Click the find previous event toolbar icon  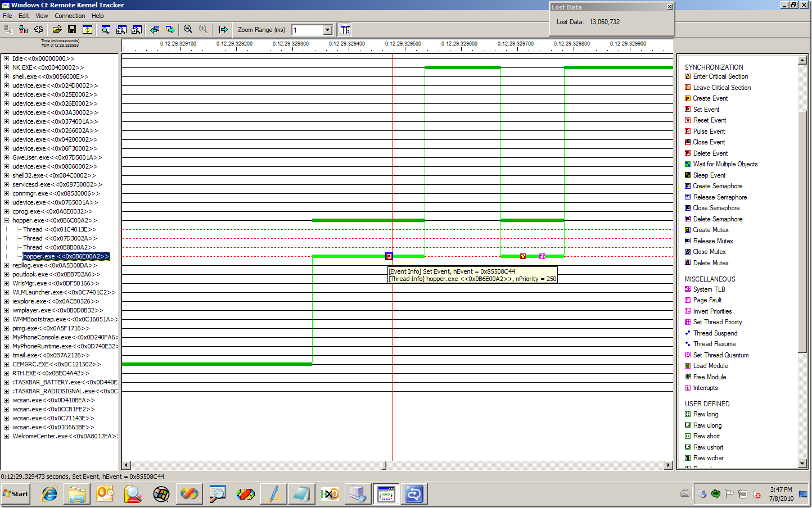(x=121, y=29)
